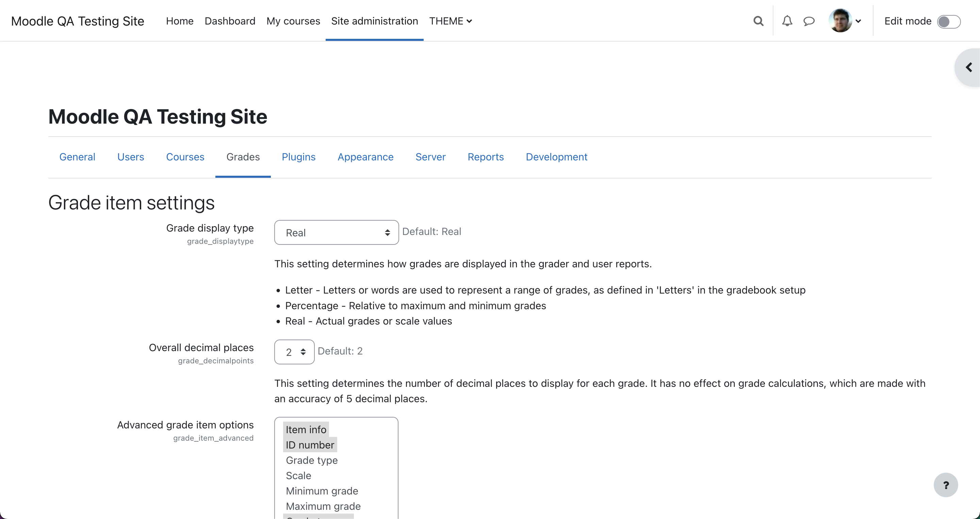Select Site administration in the navbar
980x519 pixels.
[374, 21]
